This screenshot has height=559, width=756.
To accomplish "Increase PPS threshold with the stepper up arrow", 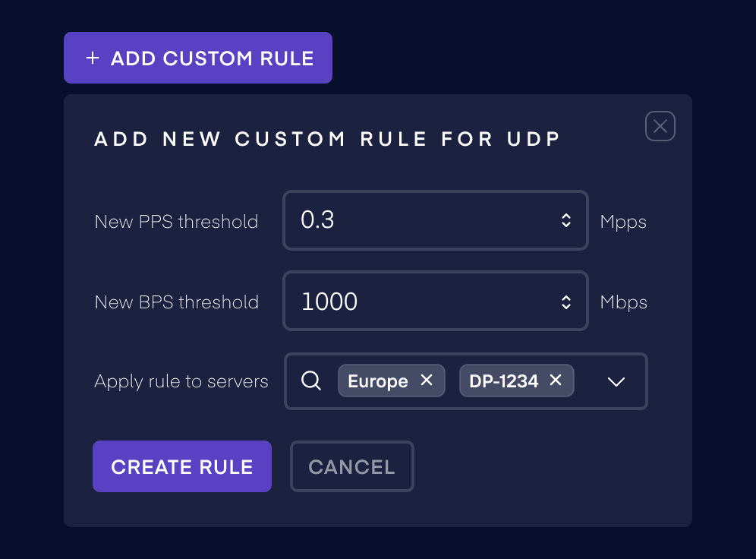I will coord(566,216).
